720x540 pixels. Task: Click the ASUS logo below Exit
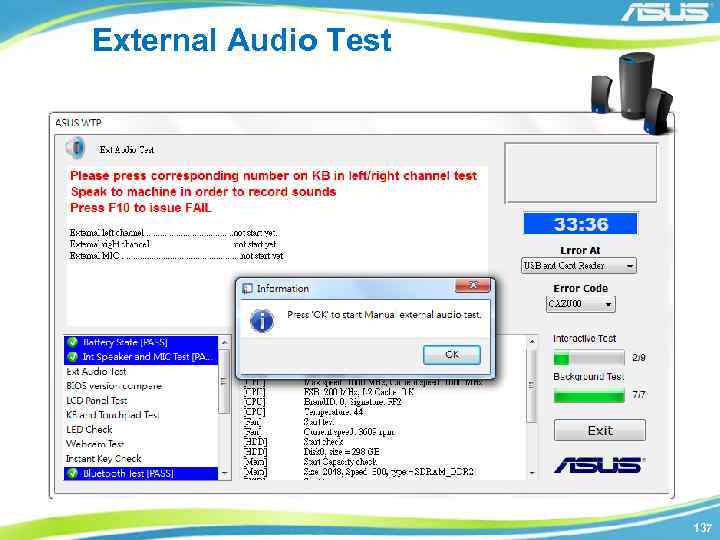coord(599,466)
